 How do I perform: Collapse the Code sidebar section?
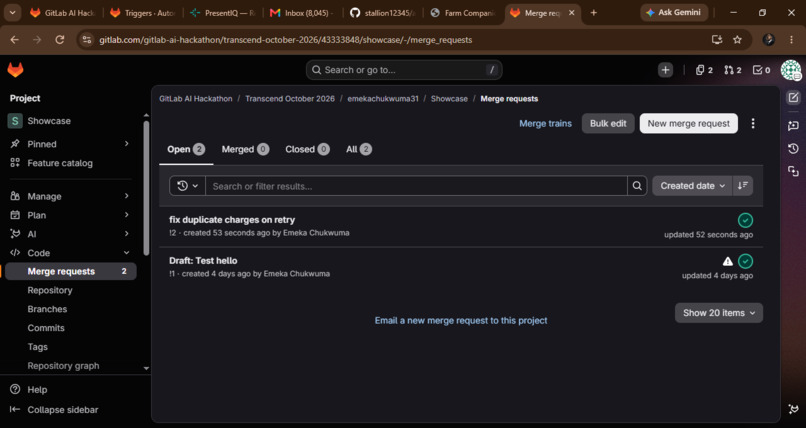[x=69, y=253]
